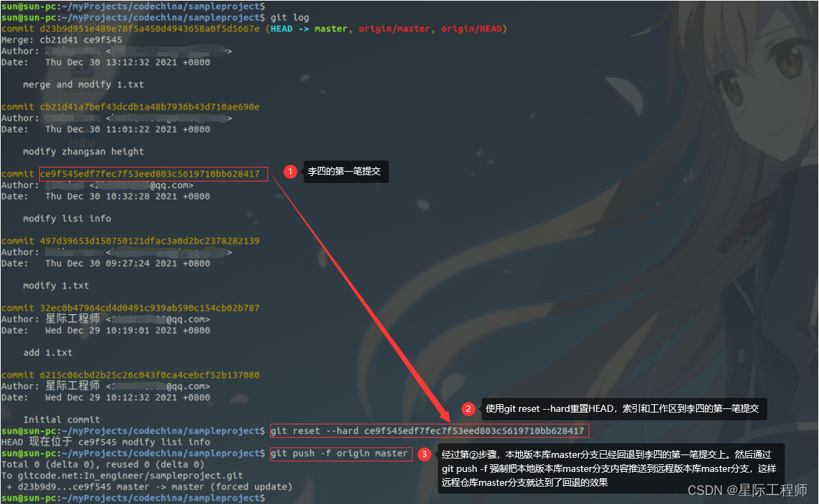Click date 'Thu Dec 30 10:32:28 2021 +0800'
This screenshot has height=504, width=819.
[128, 196]
